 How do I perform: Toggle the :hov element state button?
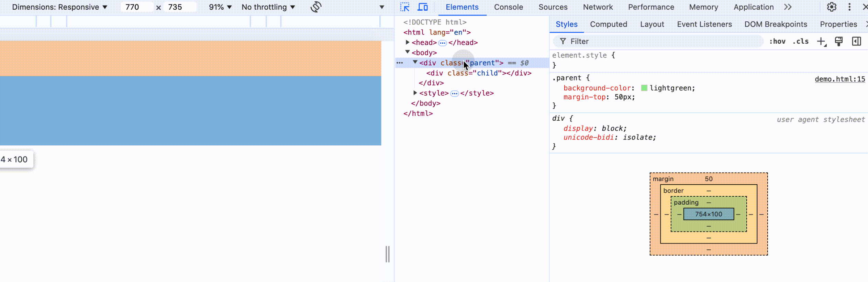pos(777,41)
